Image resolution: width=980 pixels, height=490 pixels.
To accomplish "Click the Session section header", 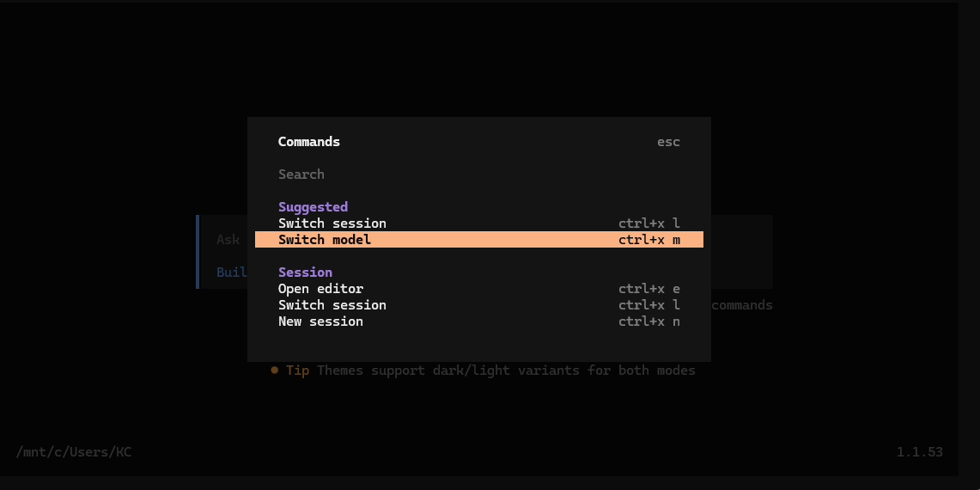I will (x=305, y=273).
